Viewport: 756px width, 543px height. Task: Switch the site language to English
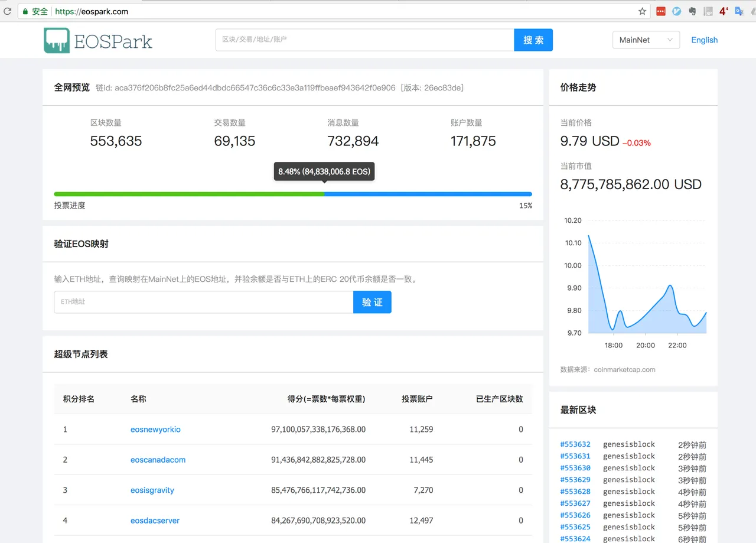tap(704, 40)
